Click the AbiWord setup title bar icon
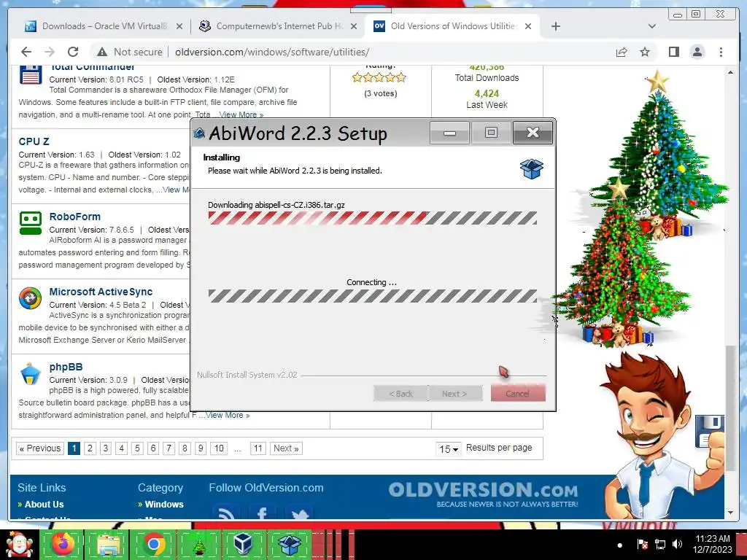Viewport: 747px width, 560px height. point(200,133)
